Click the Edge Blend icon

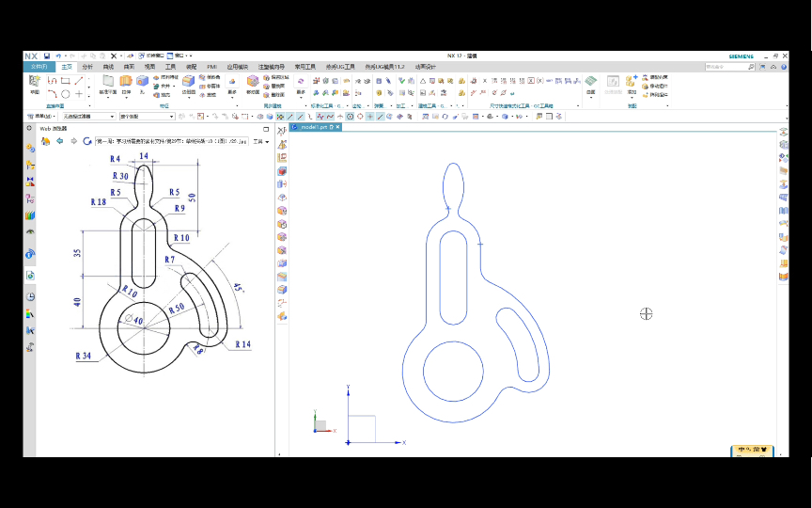pyautogui.click(x=189, y=81)
